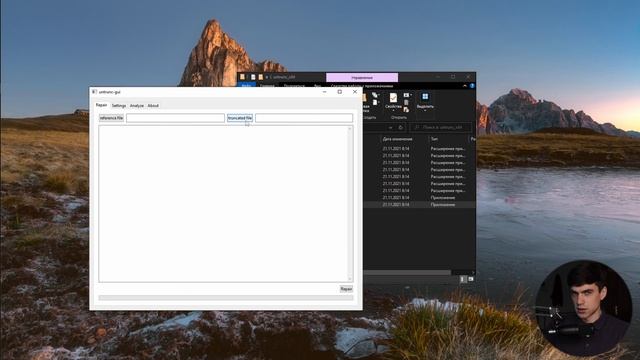The height and width of the screenshot is (360, 640).
Task: Click the 'truncated file' browse button
Action: pyautogui.click(x=240, y=118)
